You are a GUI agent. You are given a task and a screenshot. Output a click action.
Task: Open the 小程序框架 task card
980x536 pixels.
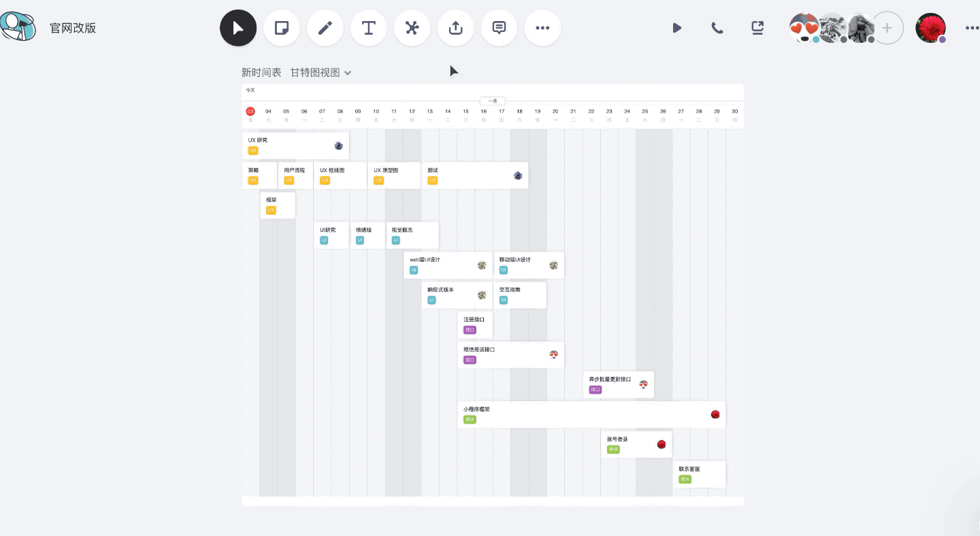click(x=591, y=414)
